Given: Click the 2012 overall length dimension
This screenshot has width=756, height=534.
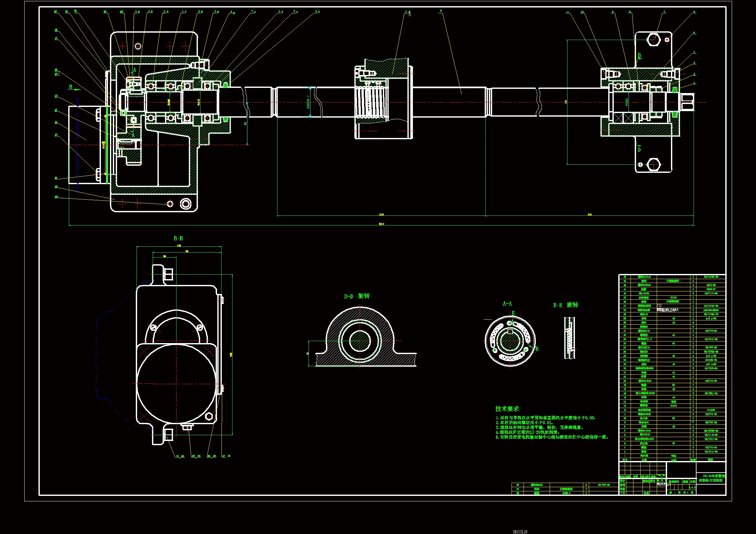Looking at the screenshot, I should point(381,224).
